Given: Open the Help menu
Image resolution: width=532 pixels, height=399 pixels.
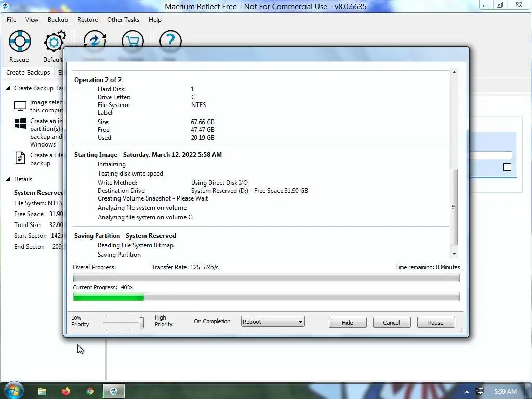Looking at the screenshot, I should coord(155,20).
